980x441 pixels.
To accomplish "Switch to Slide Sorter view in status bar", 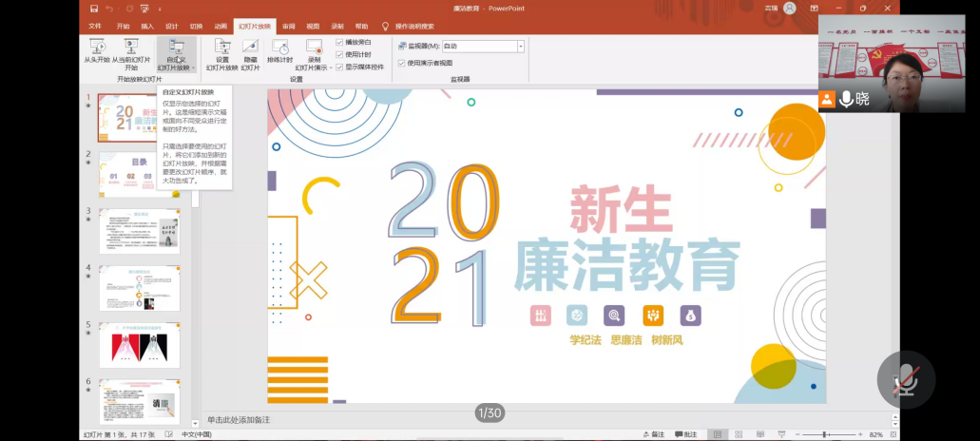I will [739, 434].
